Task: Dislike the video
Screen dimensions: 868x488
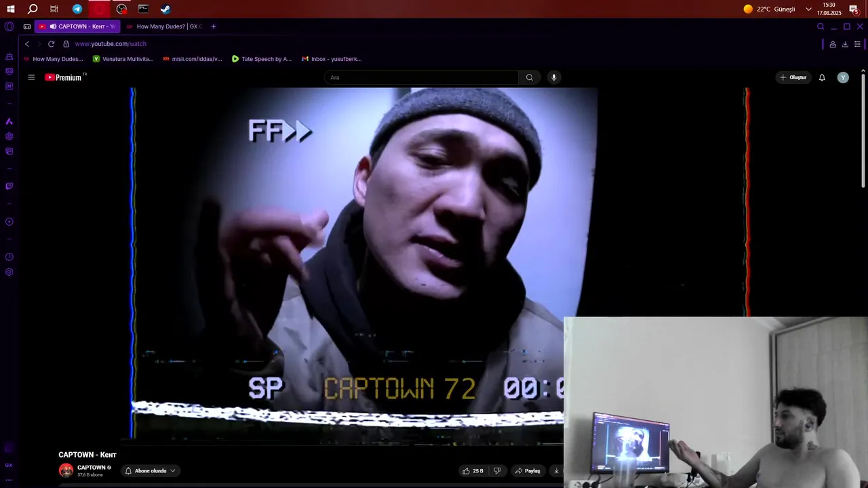Action: tap(497, 470)
